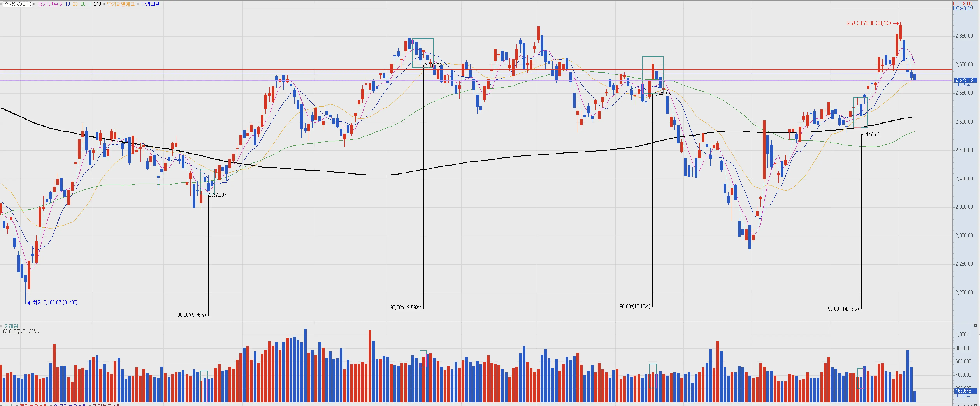Open the 종합(KOSPI) chart title box
This screenshot has height=406, width=980.
18,4
